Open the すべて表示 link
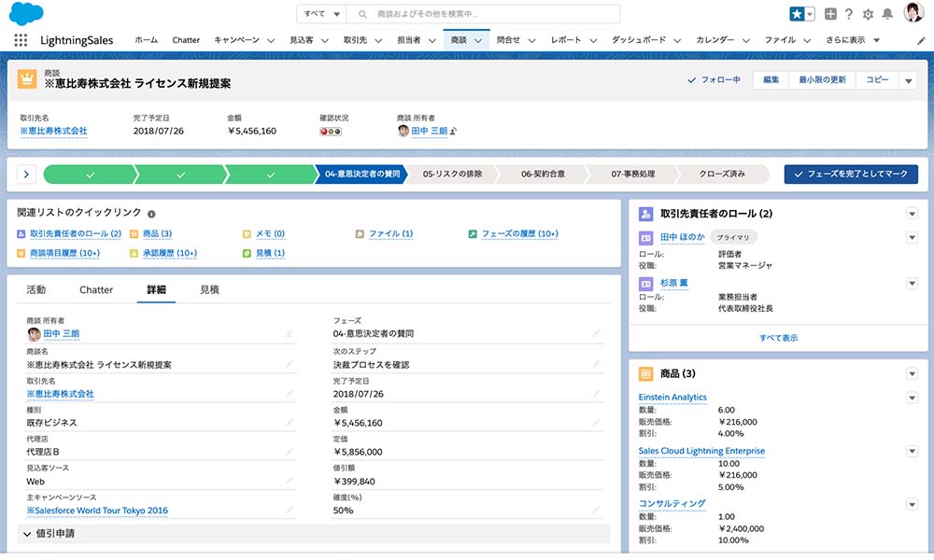 tap(778, 338)
